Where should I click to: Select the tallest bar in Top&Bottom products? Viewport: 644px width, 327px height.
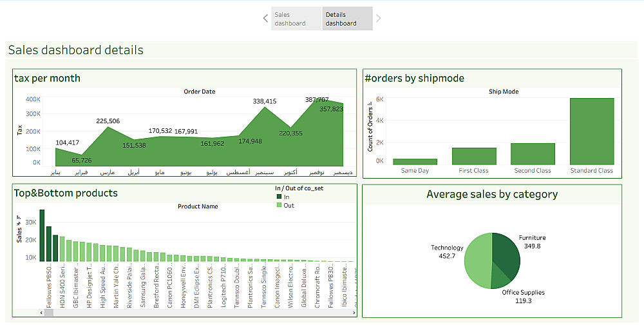42,235
